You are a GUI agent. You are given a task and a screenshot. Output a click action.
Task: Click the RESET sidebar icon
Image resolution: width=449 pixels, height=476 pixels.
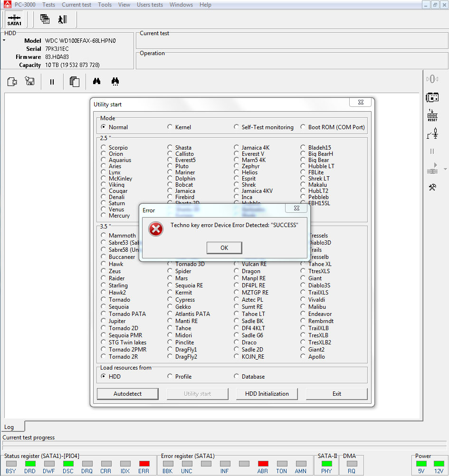[x=432, y=115]
